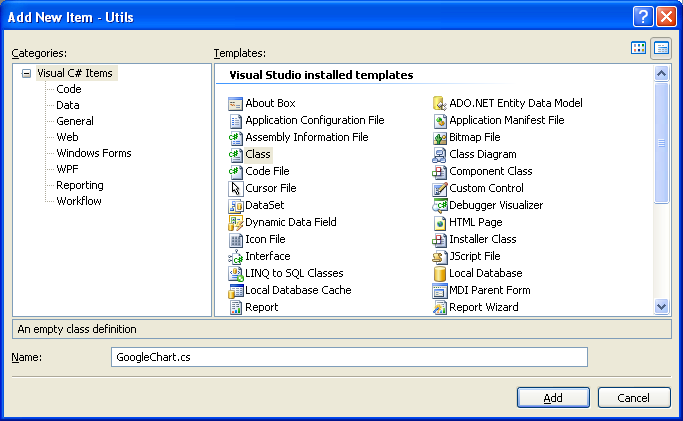Select the "Local Database" template label
Image resolution: width=683 pixels, height=421 pixels.
pos(486,273)
